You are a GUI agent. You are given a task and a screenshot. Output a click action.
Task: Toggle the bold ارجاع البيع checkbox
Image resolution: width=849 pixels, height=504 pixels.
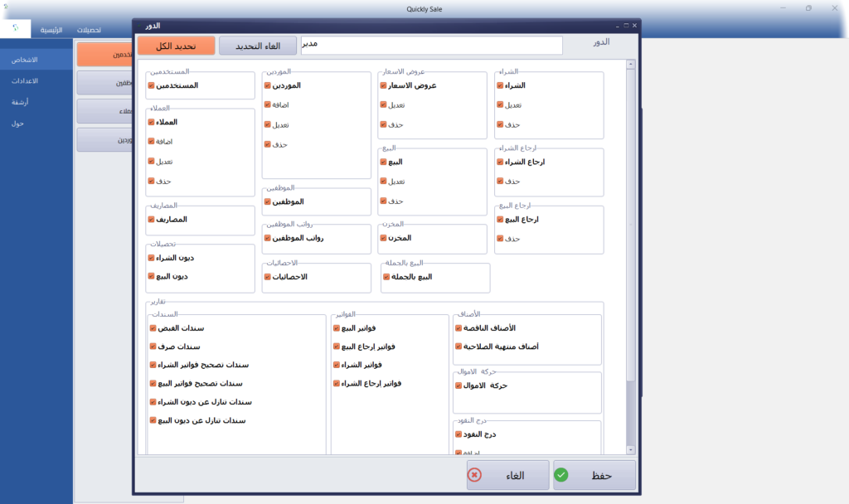pyautogui.click(x=500, y=219)
